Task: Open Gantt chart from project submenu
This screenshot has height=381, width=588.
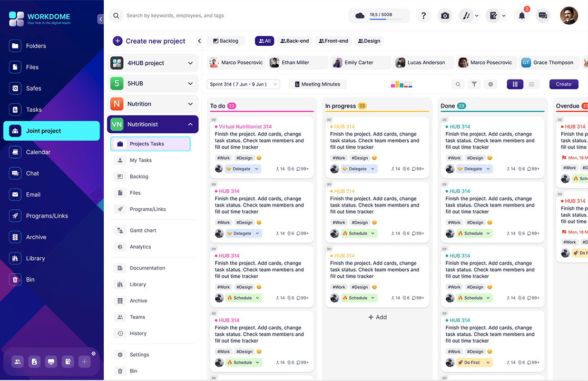Action: 143,230
